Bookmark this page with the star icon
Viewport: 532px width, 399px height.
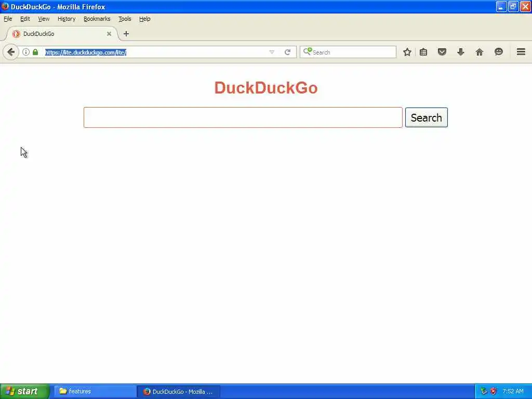point(407,52)
